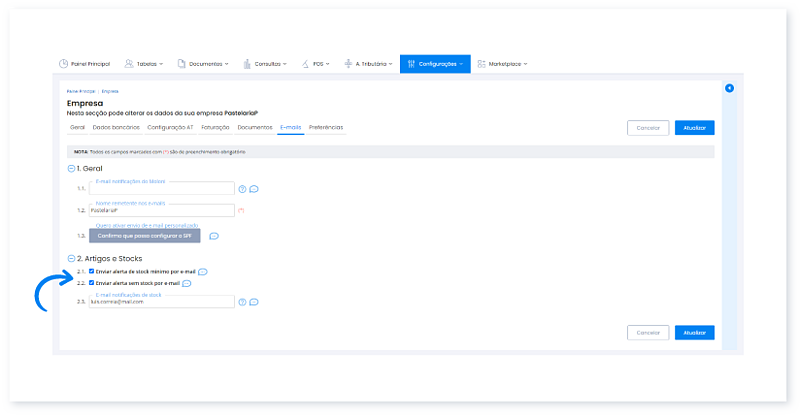Click the help icon beside E-mail notificações de stock
Viewport: 800px width, 416px height.
pyautogui.click(x=242, y=301)
